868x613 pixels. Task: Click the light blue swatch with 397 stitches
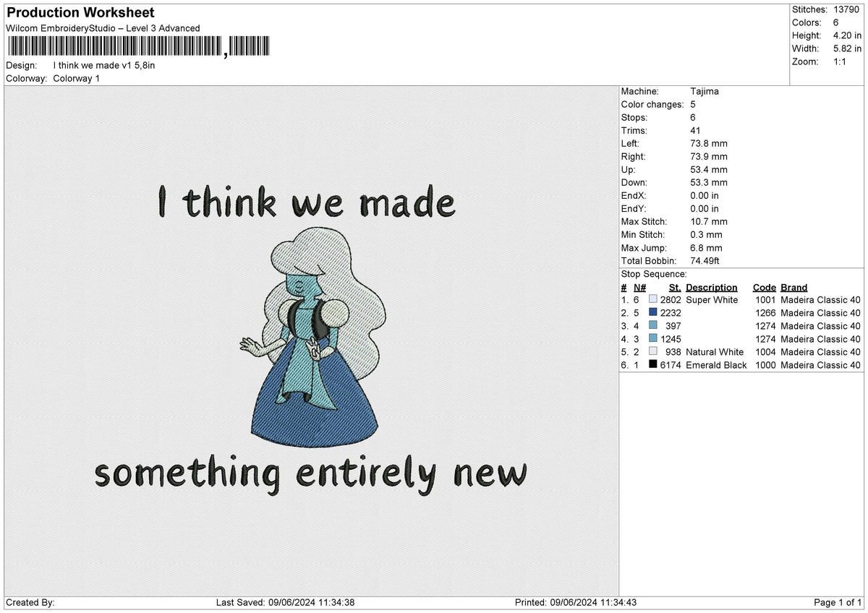click(653, 325)
